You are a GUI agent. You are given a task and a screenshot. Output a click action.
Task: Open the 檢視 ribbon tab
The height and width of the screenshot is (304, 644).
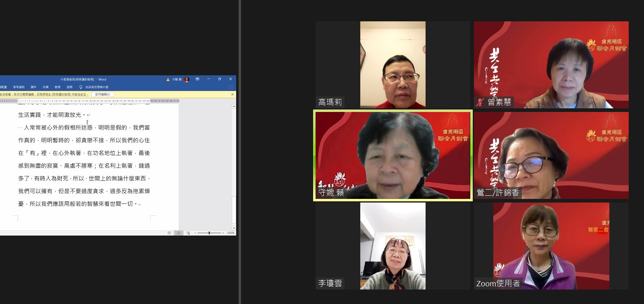click(x=58, y=87)
